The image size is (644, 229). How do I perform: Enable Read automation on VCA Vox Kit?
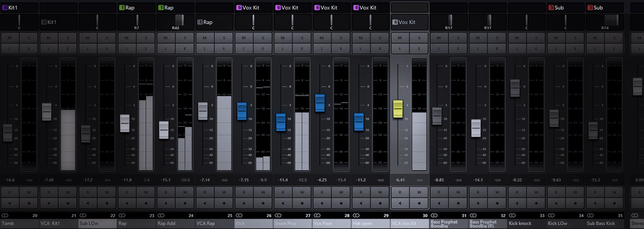tap(400, 192)
